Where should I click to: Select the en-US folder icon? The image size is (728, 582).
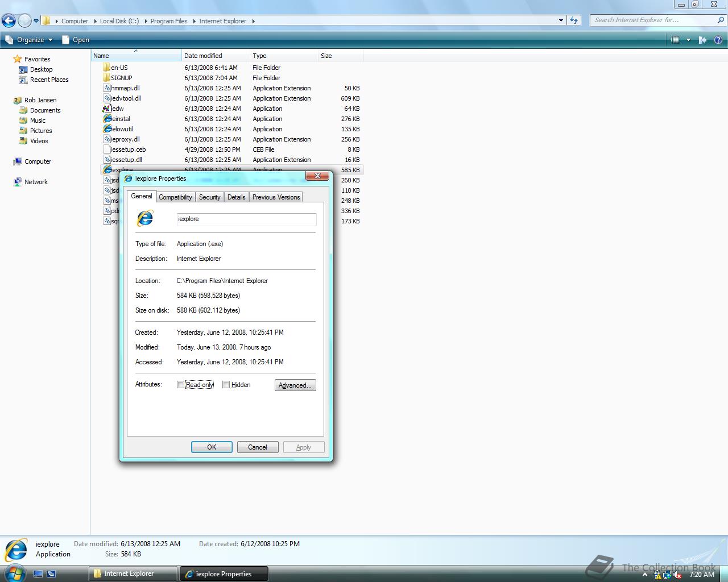click(x=107, y=68)
